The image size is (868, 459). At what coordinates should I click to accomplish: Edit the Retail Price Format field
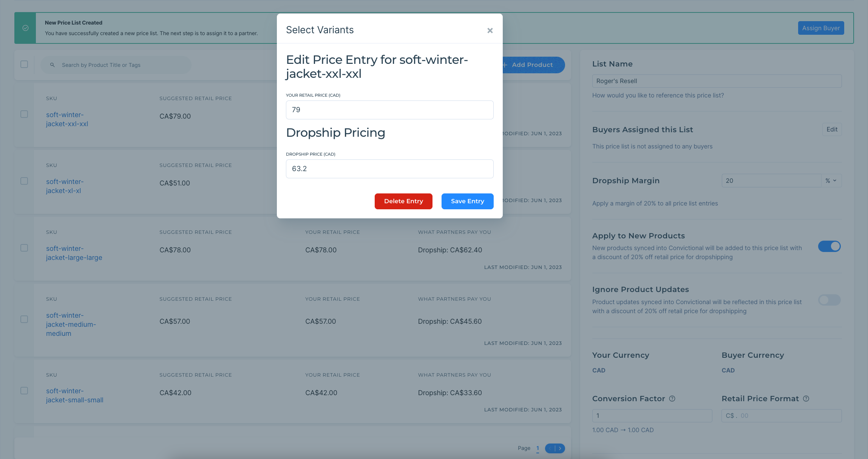pyautogui.click(x=782, y=416)
